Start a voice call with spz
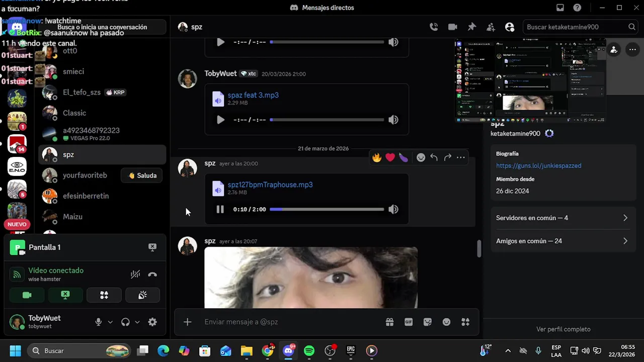 pos(434,27)
